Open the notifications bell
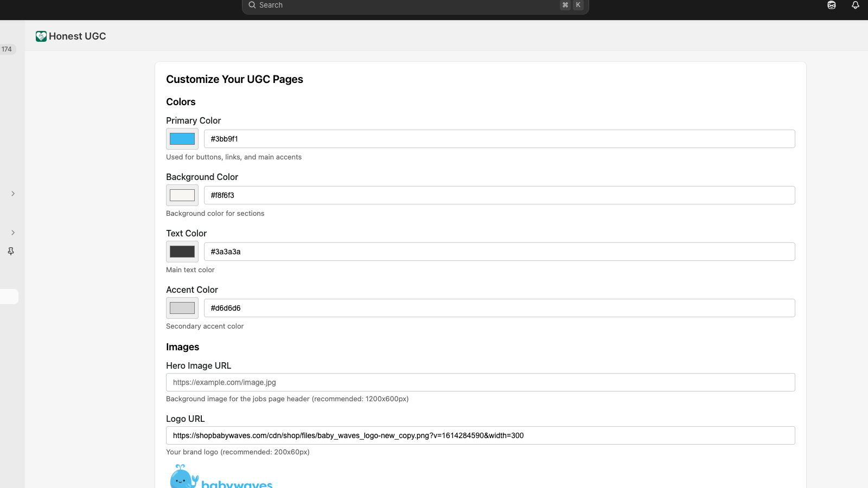The width and height of the screenshot is (868, 488). point(855,5)
